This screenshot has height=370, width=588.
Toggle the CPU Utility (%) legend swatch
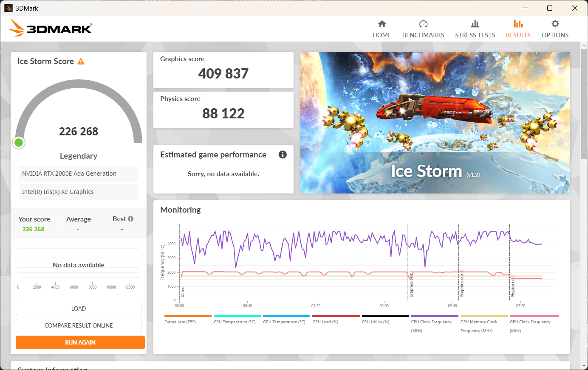click(385, 316)
